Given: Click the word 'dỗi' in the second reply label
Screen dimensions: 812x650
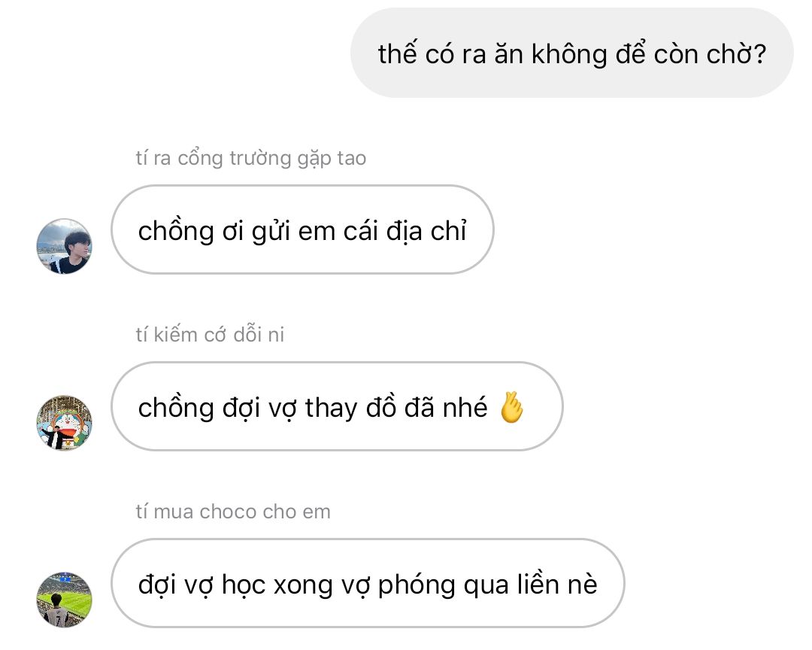Looking at the screenshot, I should 247,334.
